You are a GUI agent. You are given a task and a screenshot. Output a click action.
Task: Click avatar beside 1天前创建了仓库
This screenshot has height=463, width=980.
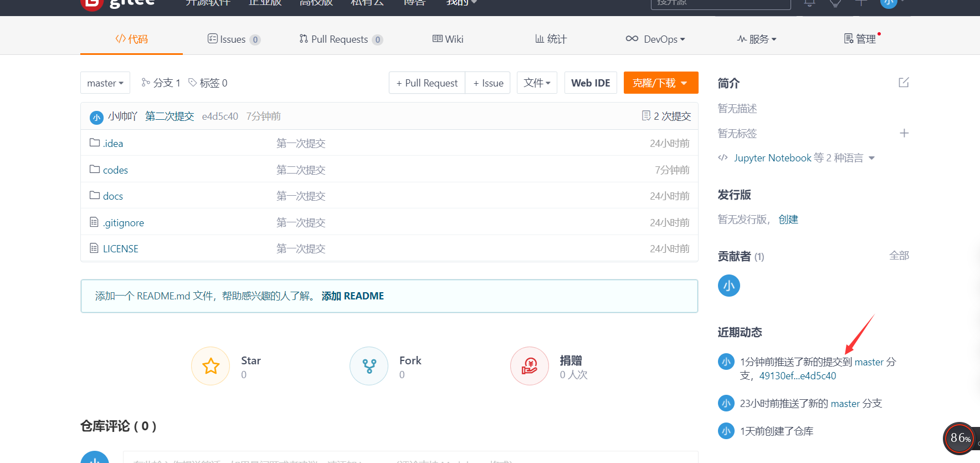pos(726,431)
